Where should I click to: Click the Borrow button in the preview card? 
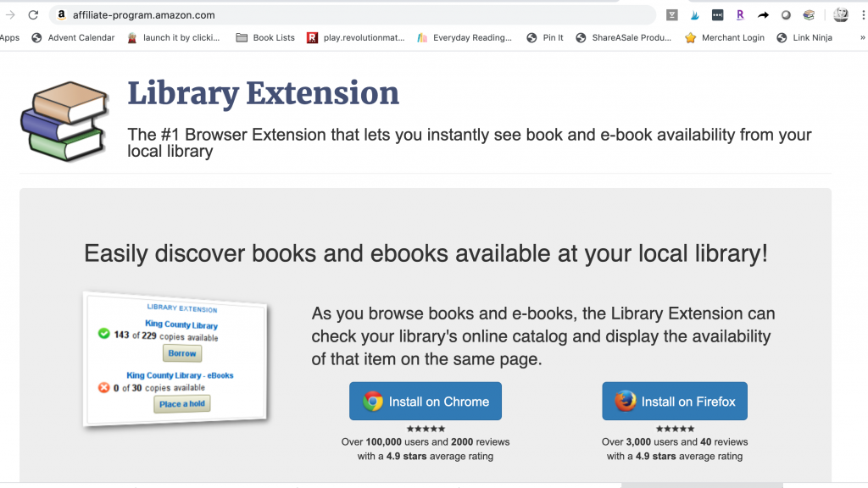pyautogui.click(x=182, y=353)
